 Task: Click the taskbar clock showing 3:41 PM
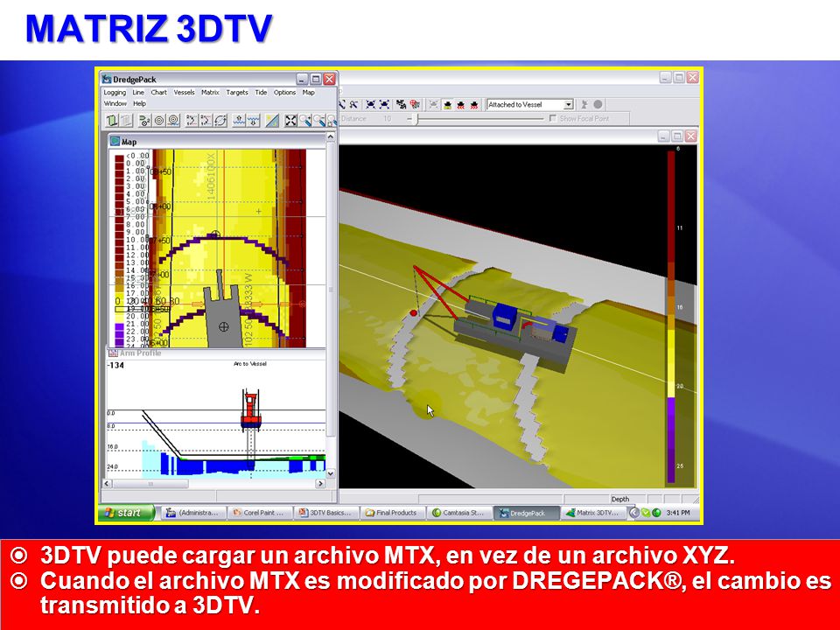tap(678, 513)
